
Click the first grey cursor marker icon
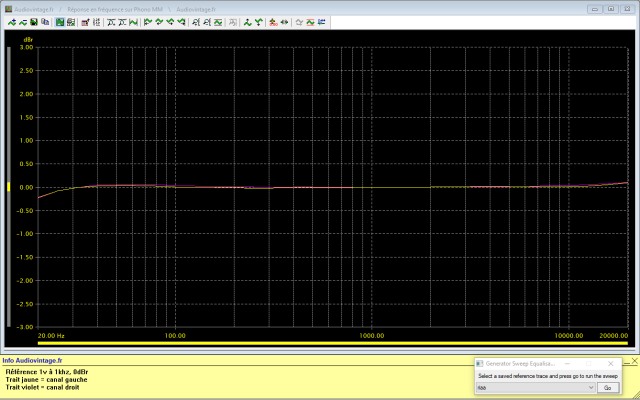point(196,22)
